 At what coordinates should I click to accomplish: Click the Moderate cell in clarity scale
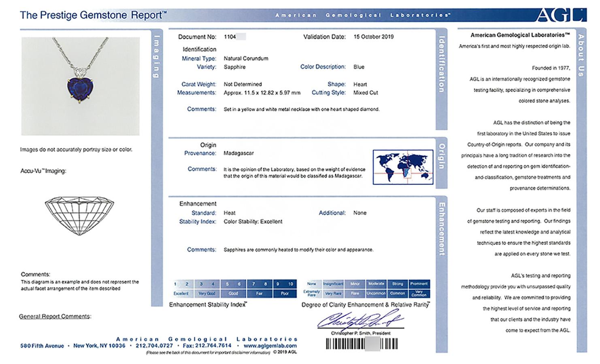coord(376,284)
